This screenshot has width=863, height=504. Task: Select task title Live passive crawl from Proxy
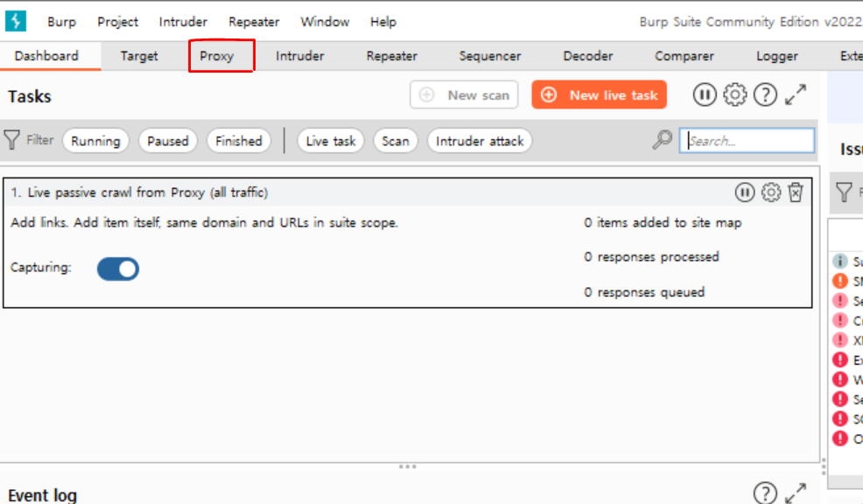pos(139,192)
